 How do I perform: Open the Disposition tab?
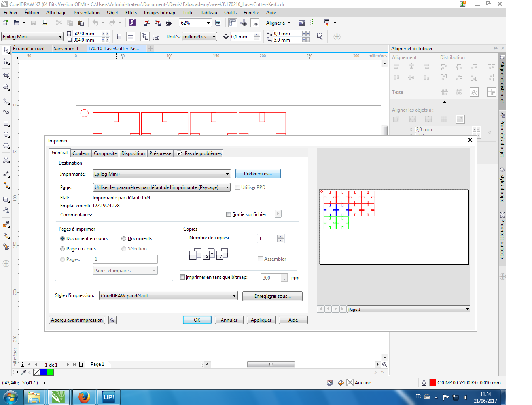click(x=133, y=153)
